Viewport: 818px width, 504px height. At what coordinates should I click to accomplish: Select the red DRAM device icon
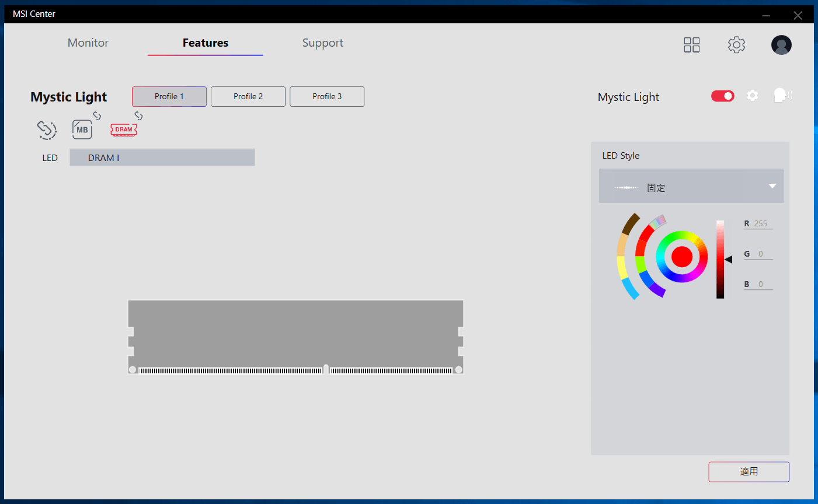tap(124, 129)
